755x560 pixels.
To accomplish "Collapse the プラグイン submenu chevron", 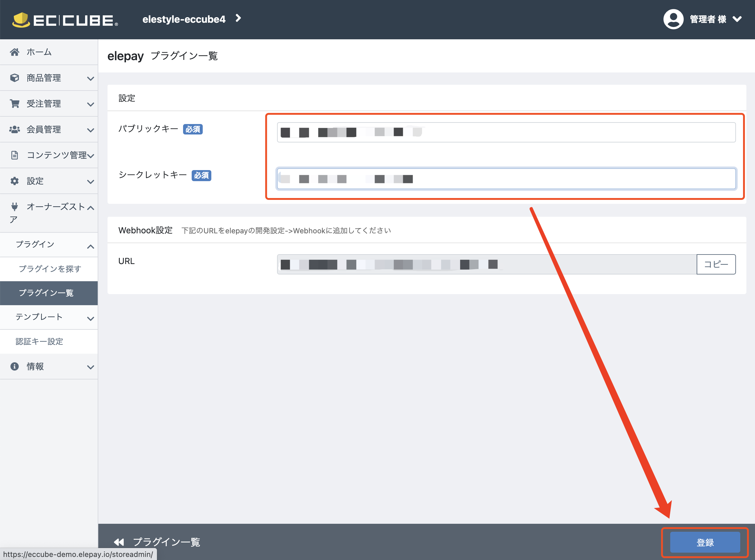I will point(90,247).
